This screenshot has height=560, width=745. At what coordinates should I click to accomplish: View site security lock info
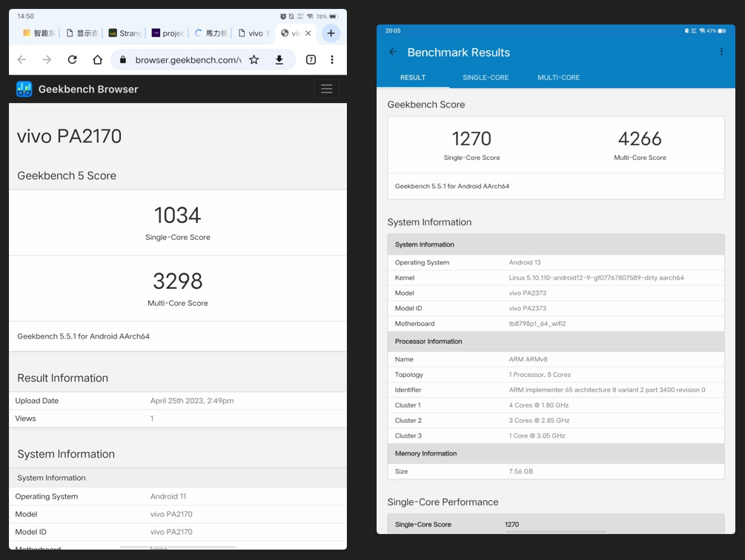click(123, 60)
